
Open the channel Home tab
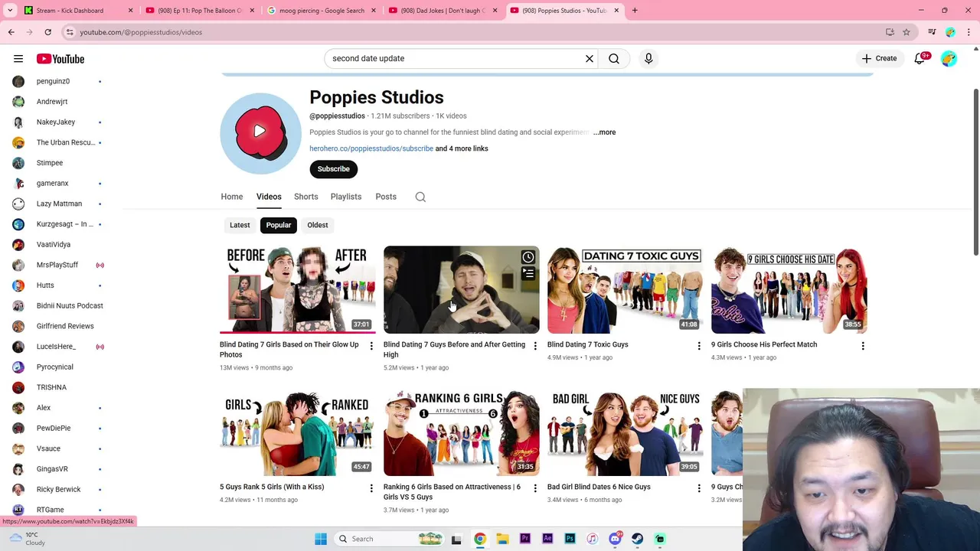tap(232, 197)
